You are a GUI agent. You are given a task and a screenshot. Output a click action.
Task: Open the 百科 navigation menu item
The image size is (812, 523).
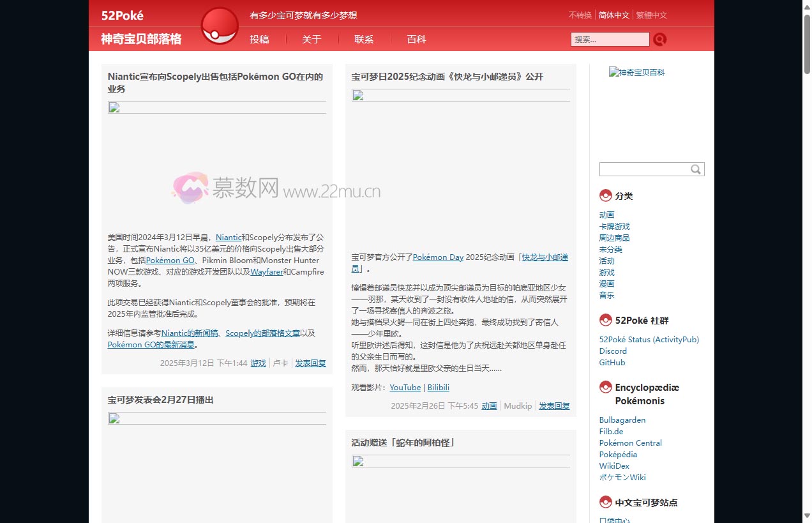tap(416, 40)
